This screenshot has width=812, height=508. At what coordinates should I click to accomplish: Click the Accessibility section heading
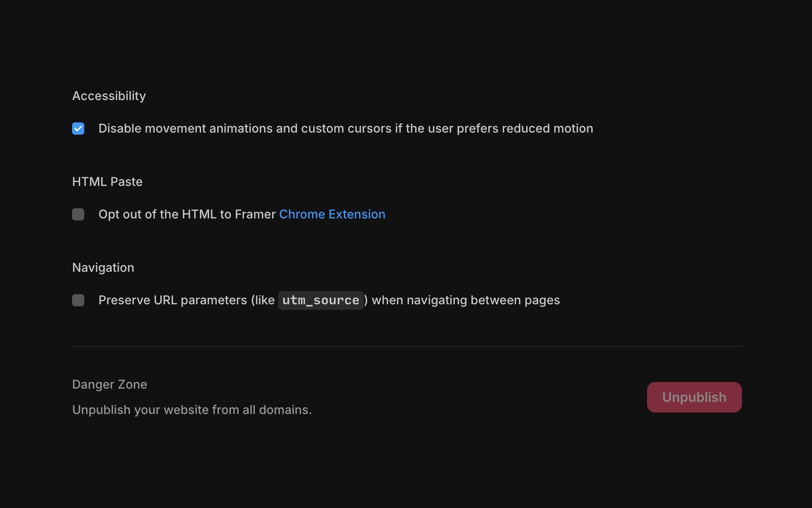pos(109,96)
